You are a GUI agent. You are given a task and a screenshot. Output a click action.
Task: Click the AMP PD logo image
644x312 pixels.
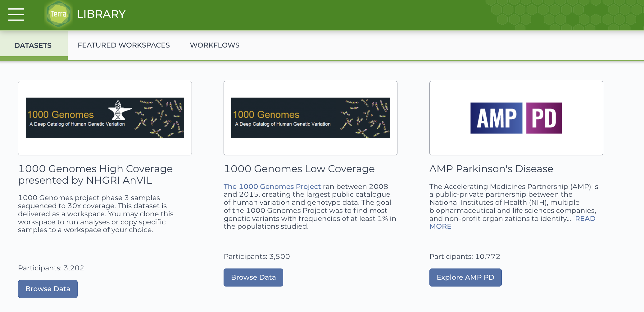(x=516, y=118)
